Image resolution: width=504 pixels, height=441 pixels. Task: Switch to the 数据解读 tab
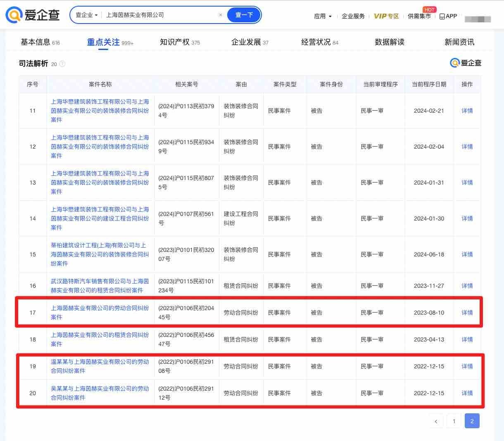click(x=390, y=42)
